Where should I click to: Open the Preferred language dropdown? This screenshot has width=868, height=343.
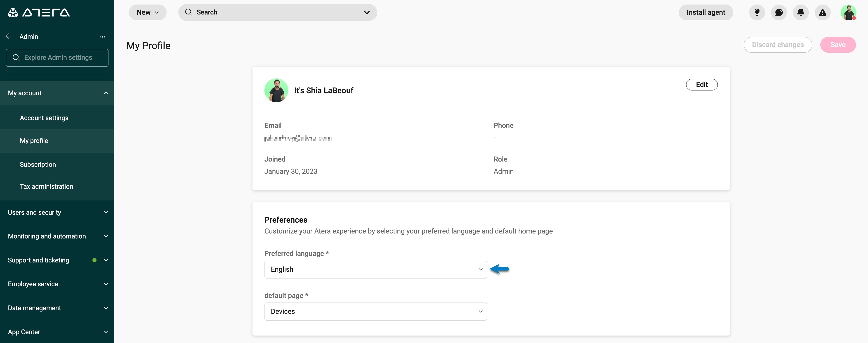point(375,269)
